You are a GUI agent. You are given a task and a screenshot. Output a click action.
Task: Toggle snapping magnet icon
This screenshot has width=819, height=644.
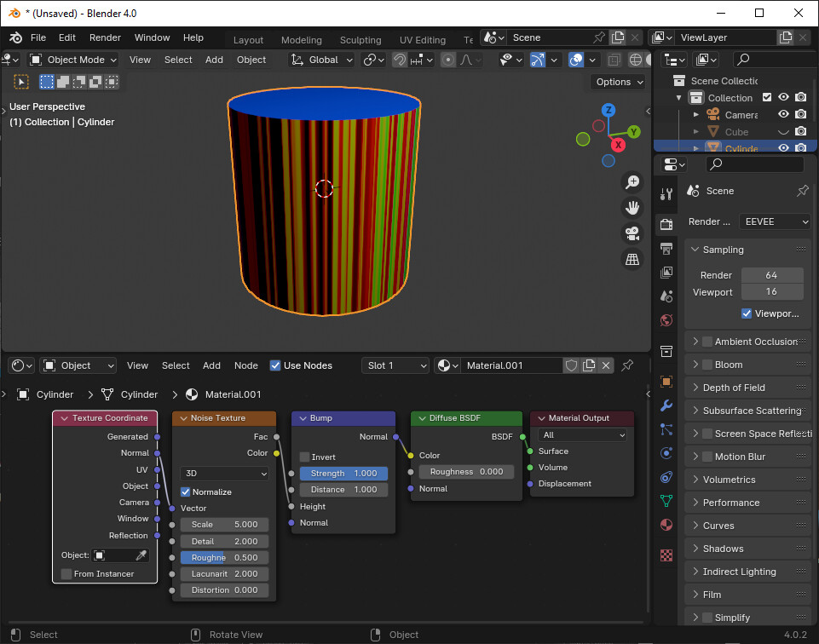coord(400,60)
